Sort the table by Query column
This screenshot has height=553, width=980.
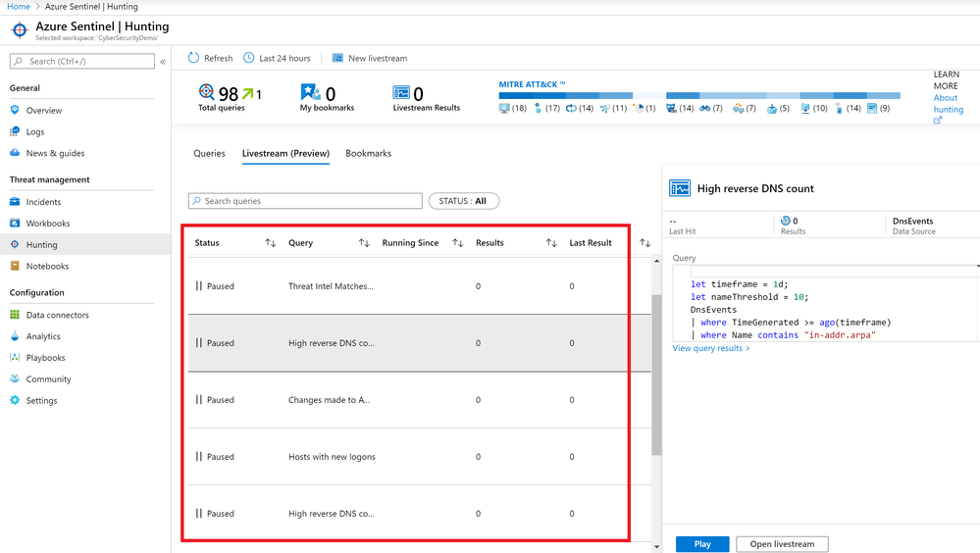tap(364, 243)
